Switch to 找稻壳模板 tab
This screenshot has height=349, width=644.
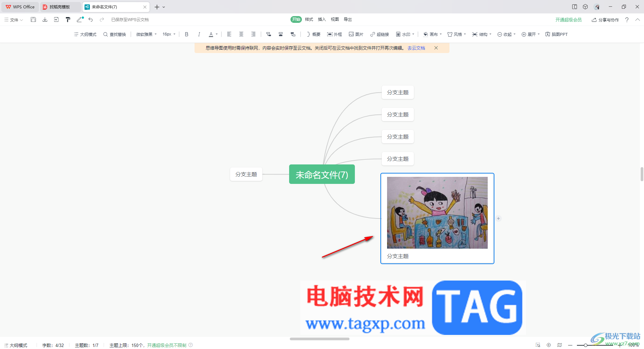60,7
